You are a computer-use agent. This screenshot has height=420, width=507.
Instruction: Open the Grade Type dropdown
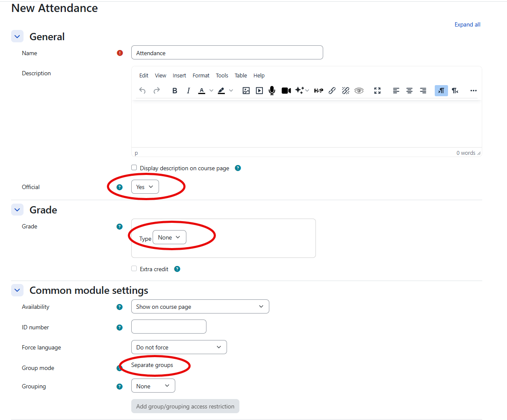coord(169,237)
